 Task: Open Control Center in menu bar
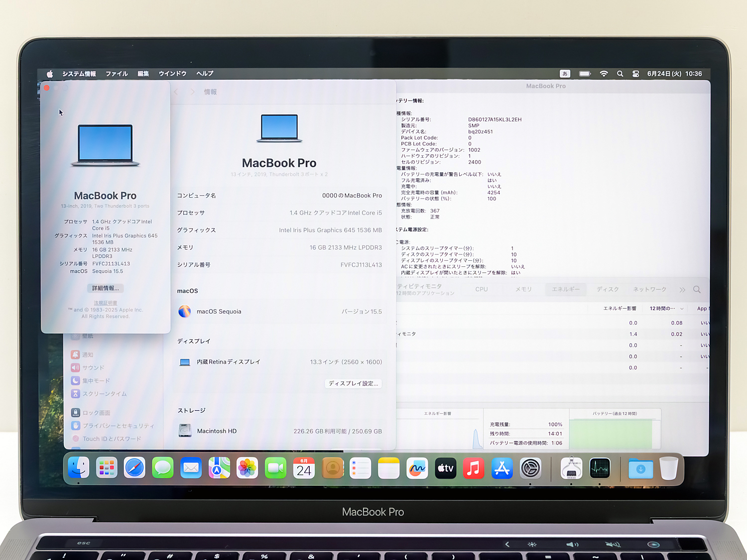click(636, 74)
